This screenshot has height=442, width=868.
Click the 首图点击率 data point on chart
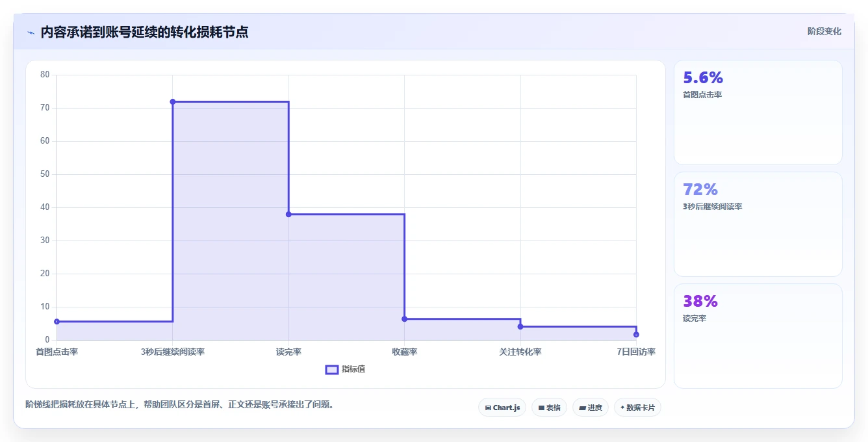pyautogui.click(x=57, y=322)
